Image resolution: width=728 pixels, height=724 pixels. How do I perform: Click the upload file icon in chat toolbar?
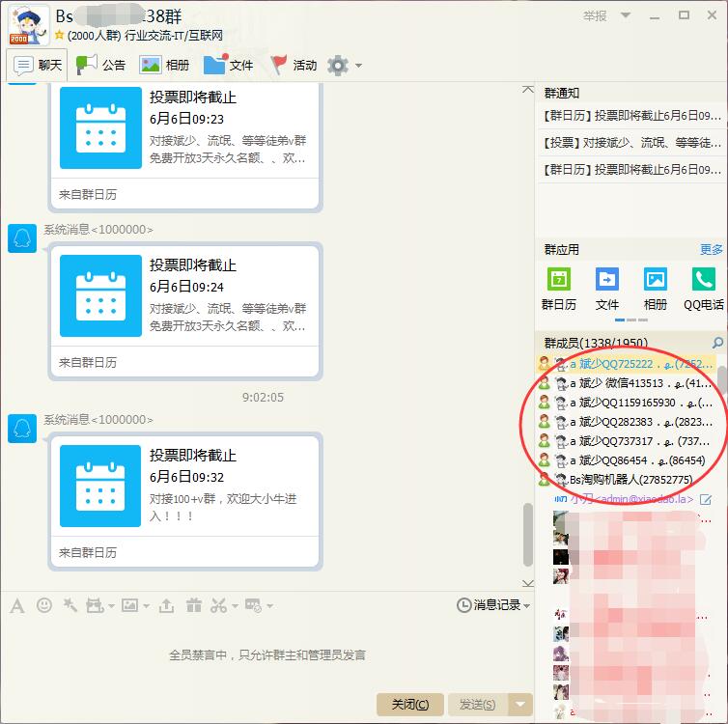pos(166,605)
